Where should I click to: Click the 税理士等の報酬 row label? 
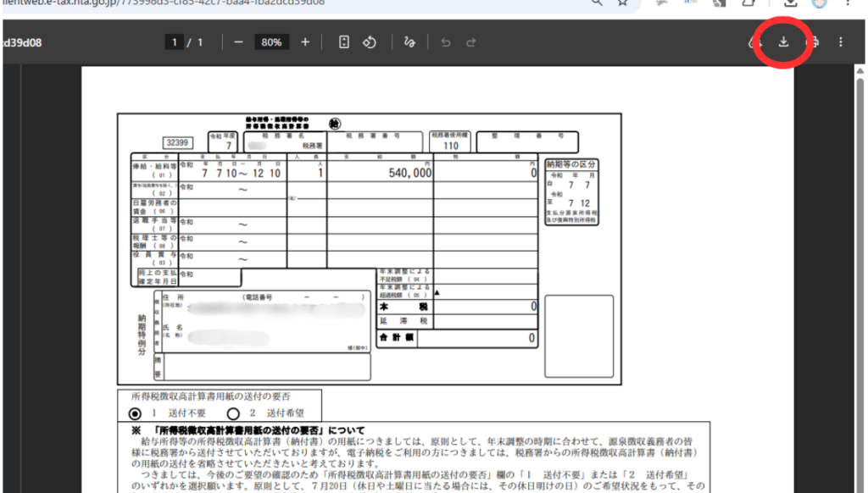pyautogui.click(x=154, y=241)
